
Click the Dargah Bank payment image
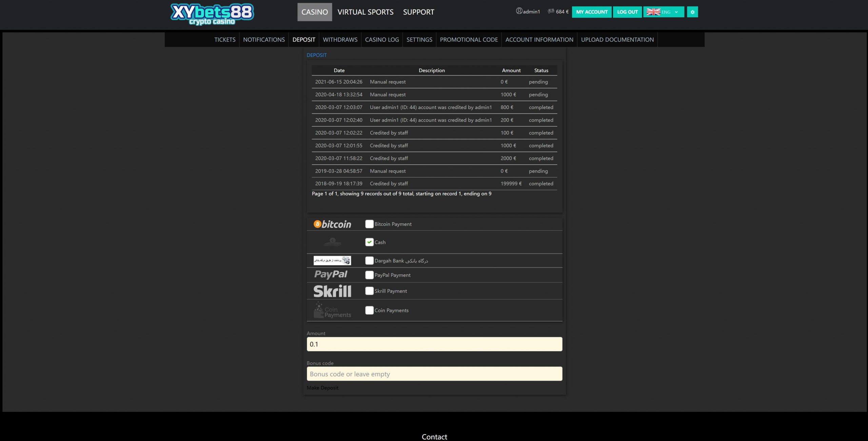[x=332, y=260]
